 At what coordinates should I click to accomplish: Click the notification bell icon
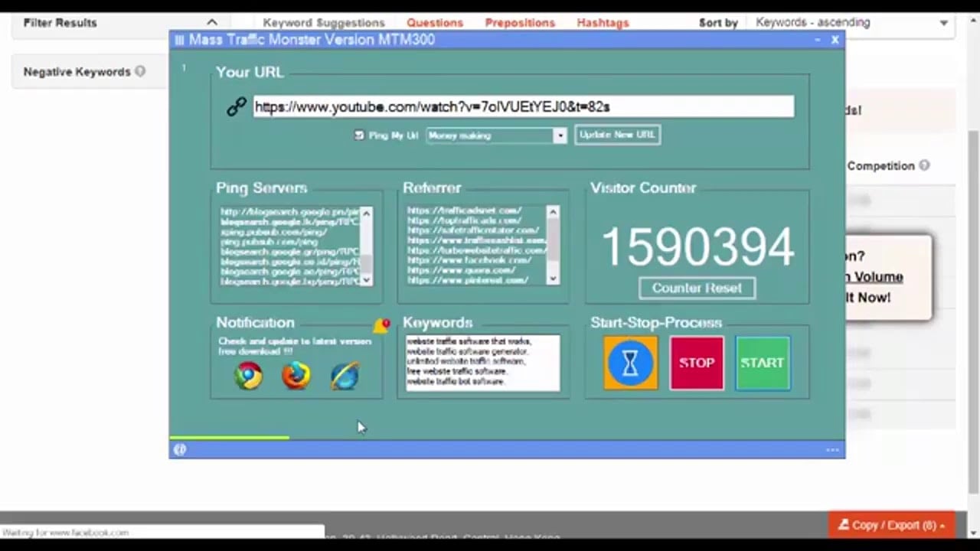click(382, 324)
